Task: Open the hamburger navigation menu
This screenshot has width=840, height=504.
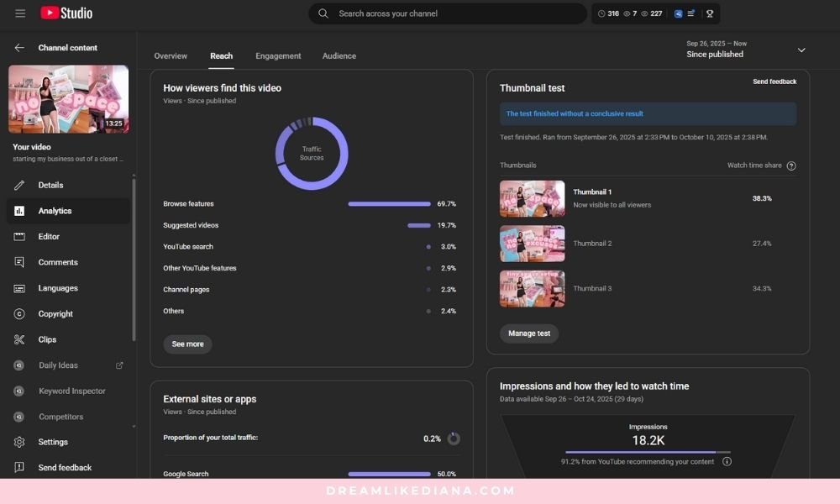Action: click(x=20, y=13)
